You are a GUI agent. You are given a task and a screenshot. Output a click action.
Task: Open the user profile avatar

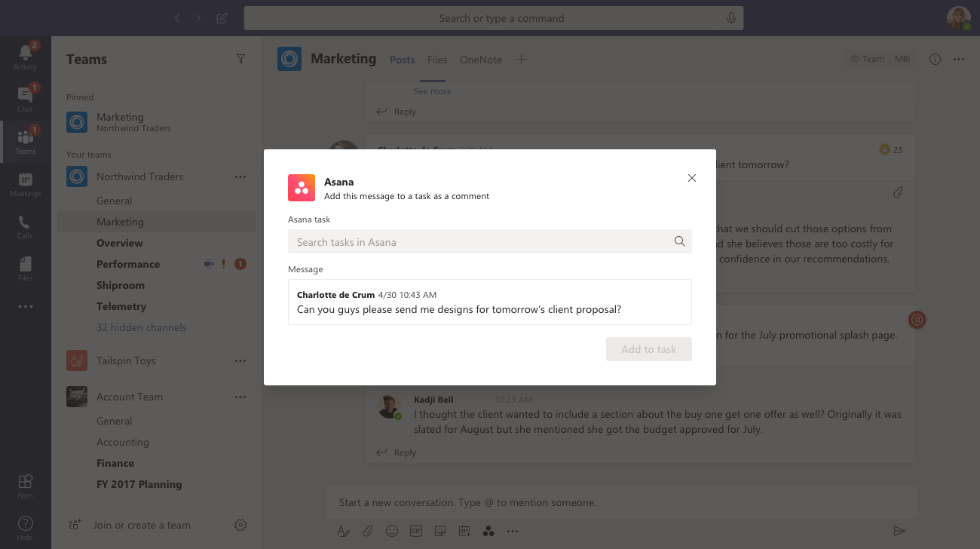(958, 18)
